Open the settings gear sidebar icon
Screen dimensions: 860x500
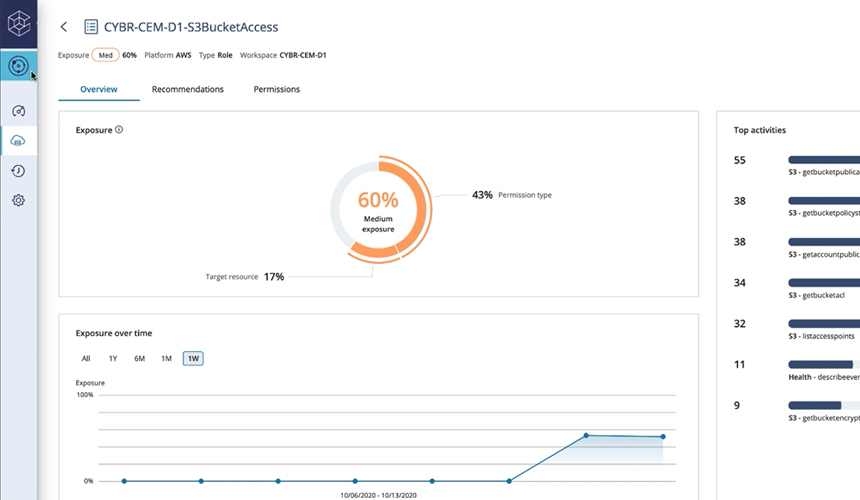[18, 200]
